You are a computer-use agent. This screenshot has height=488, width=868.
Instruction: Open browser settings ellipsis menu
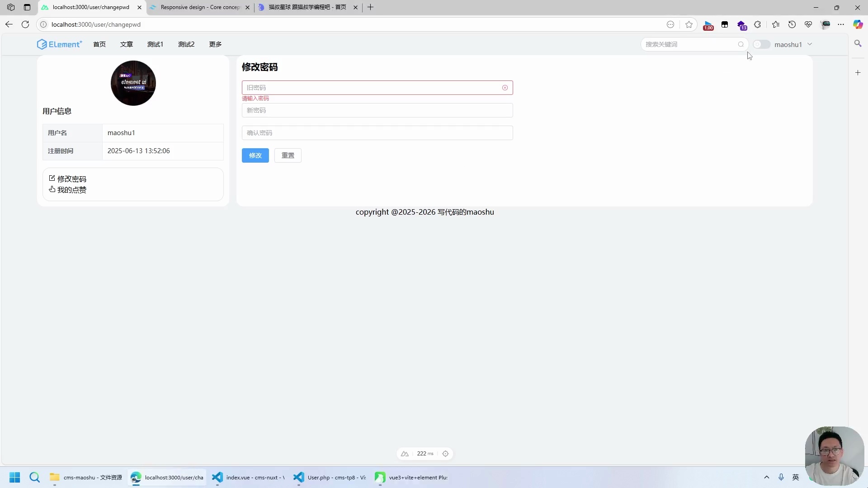tap(841, 24)
